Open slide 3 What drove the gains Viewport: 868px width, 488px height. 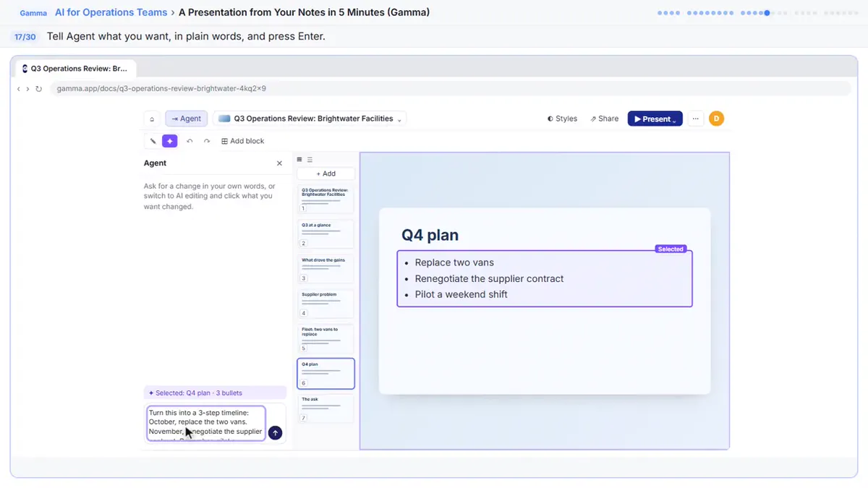point(325,268)
